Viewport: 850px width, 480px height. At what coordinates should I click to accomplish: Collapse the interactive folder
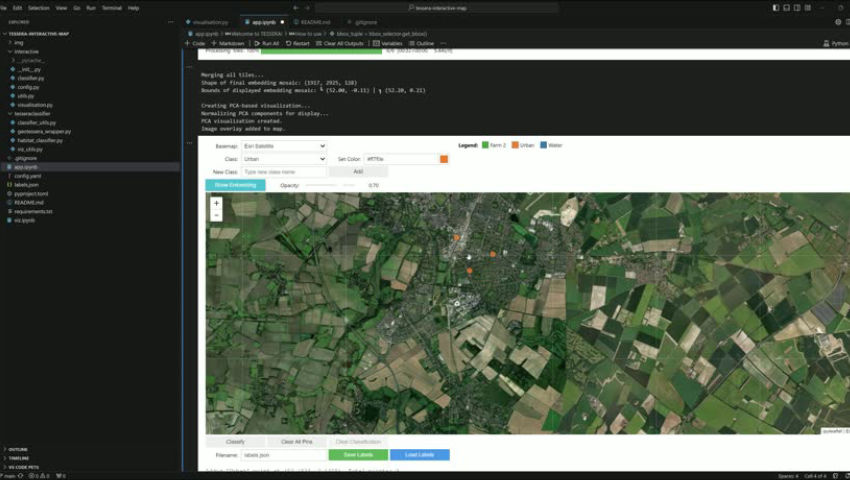point(25,52)
